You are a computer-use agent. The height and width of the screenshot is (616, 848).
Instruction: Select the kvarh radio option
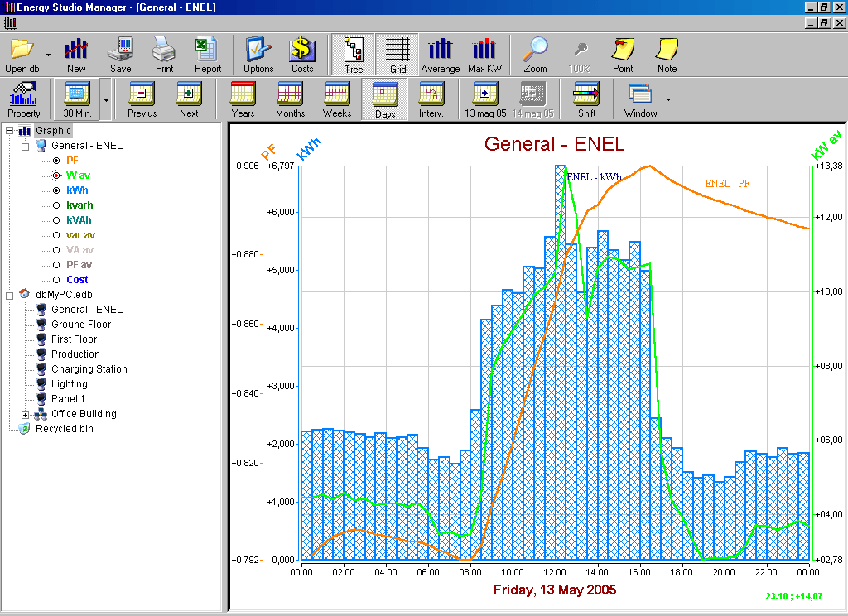click(56, 205)
